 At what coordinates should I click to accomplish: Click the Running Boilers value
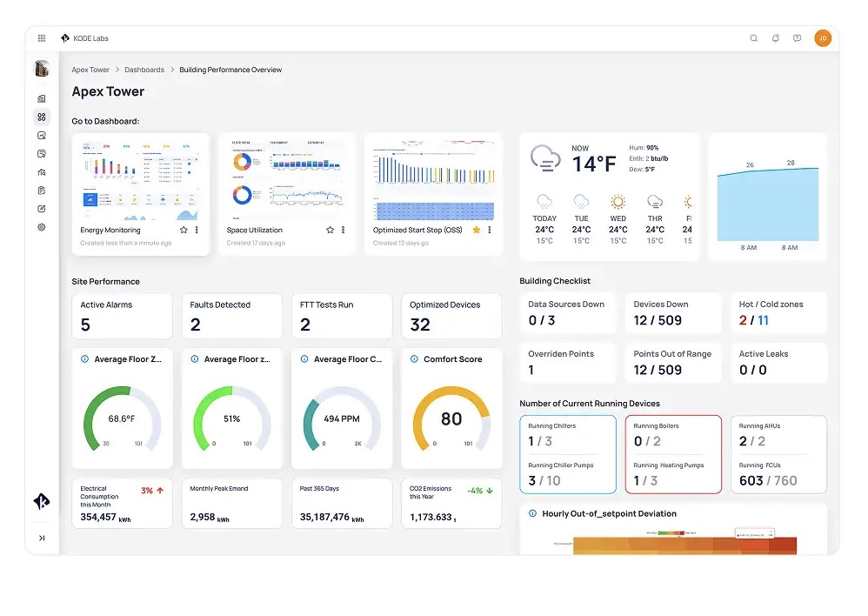647,441
